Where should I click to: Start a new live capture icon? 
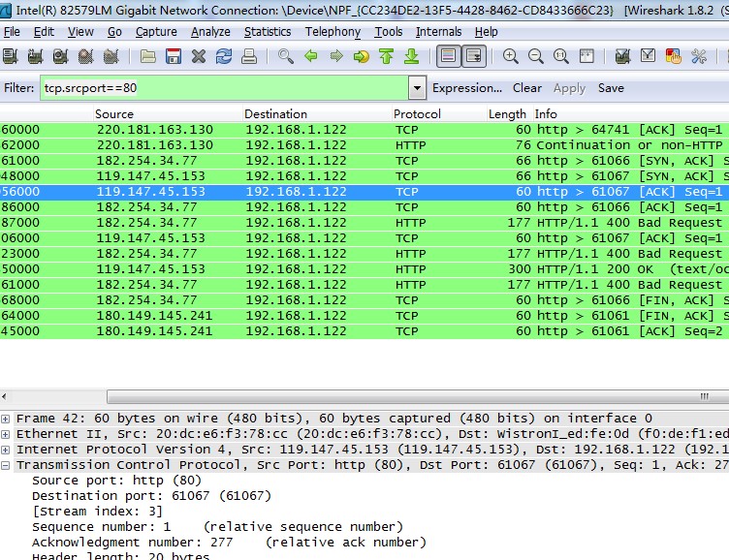[60, 57]
